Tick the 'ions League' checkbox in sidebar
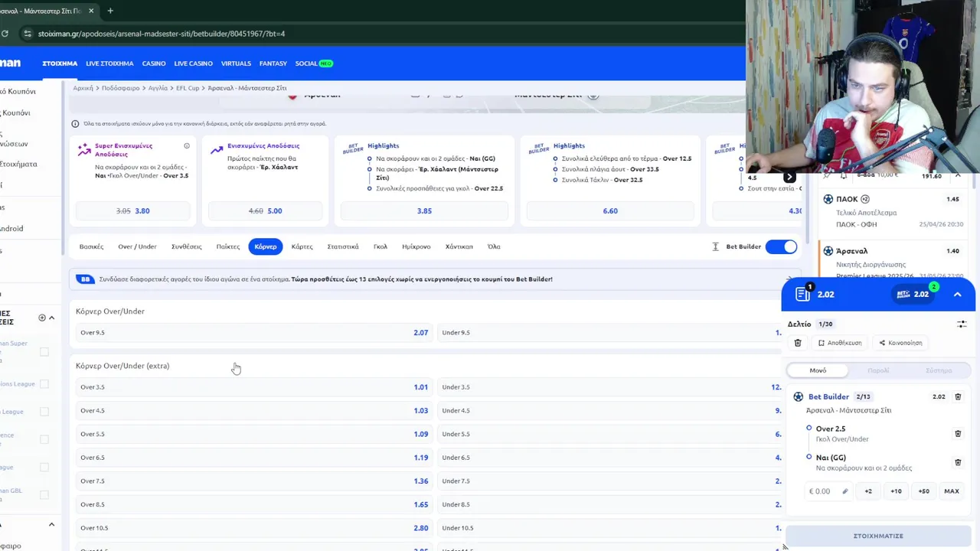The width and height of the screenshot is (980, 551). [x=44, y=384]
